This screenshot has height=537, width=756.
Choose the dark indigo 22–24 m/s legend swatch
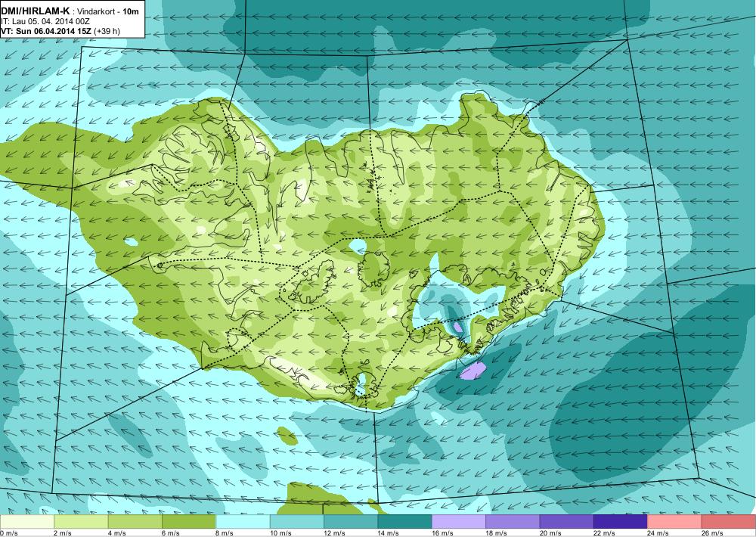click(x=621, y=522)
